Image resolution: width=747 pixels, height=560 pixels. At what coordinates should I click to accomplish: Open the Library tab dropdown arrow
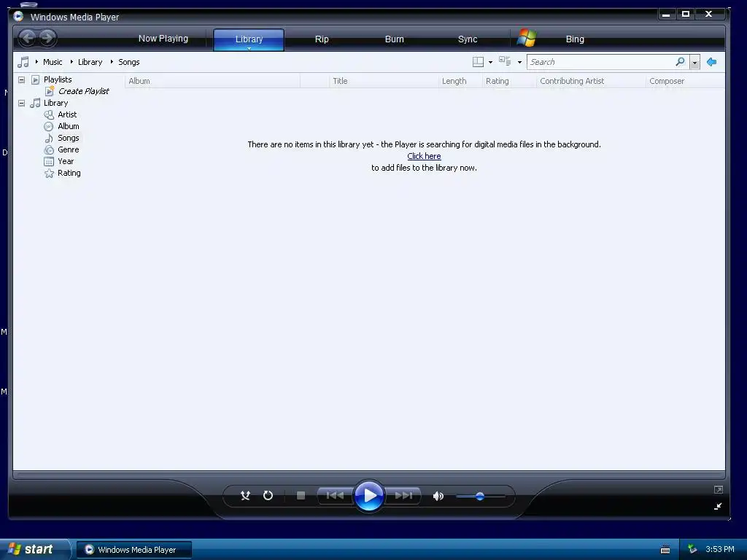pos(249,48)
